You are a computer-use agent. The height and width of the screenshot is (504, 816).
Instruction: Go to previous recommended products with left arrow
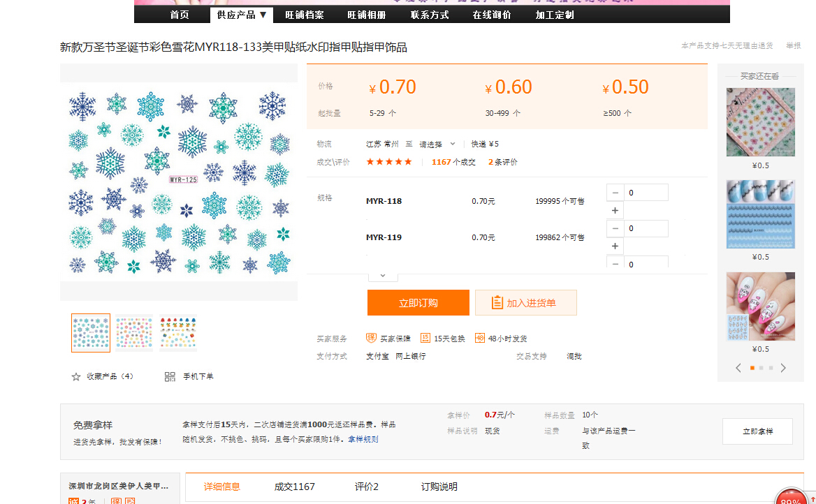[738, 368]
